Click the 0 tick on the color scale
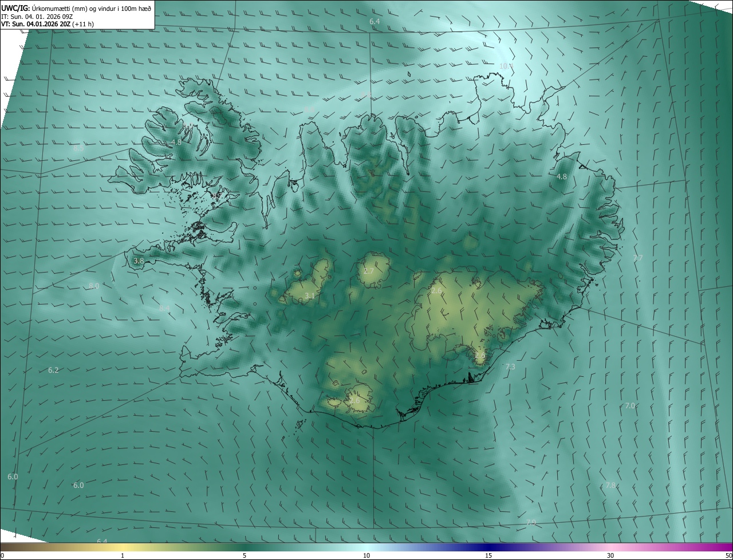 [x=2, y=555]
